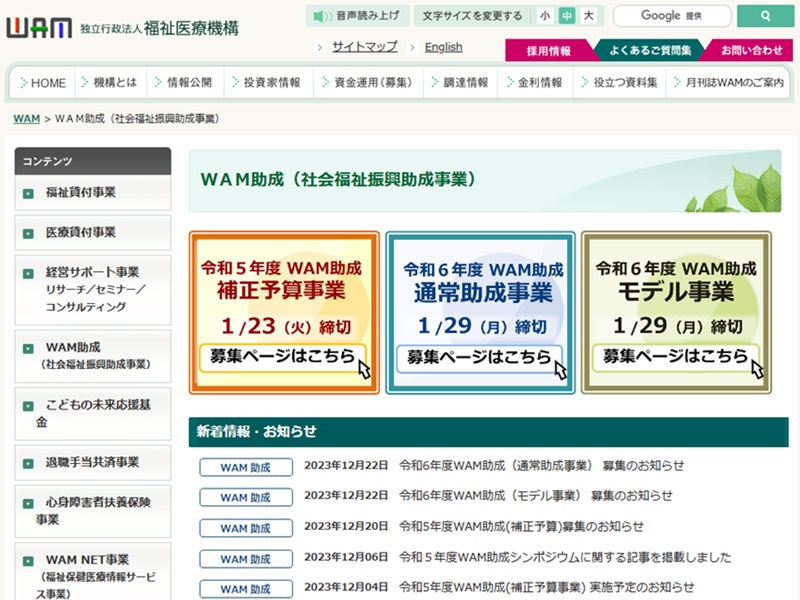Open 投資家情報 menu item
Viewport: 800px width, 600px height.
(x=267, y=83)
